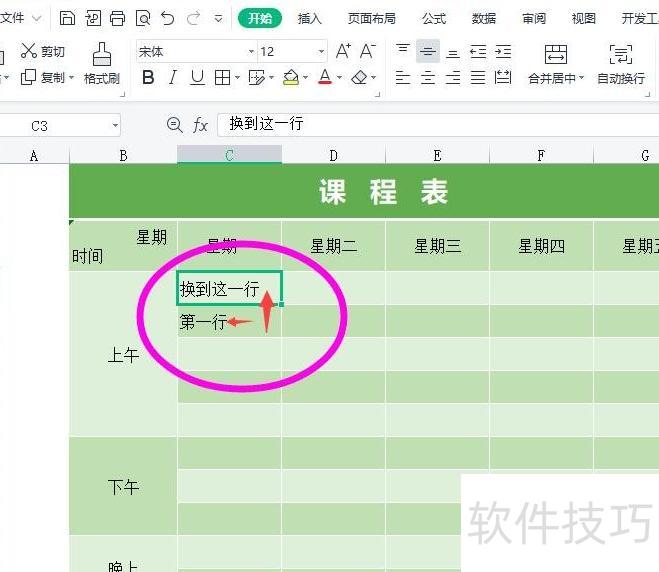Select column D header
Screen dimensions: 659x572
(x=333, y=155)
